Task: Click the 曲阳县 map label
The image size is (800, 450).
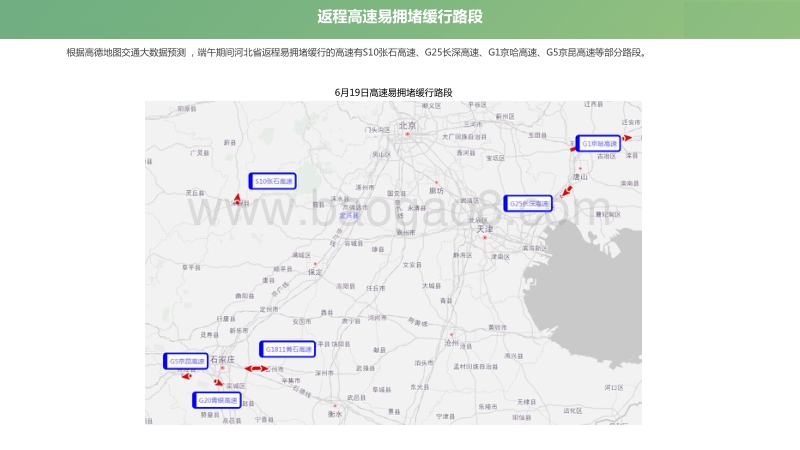Action: [245, 296]
